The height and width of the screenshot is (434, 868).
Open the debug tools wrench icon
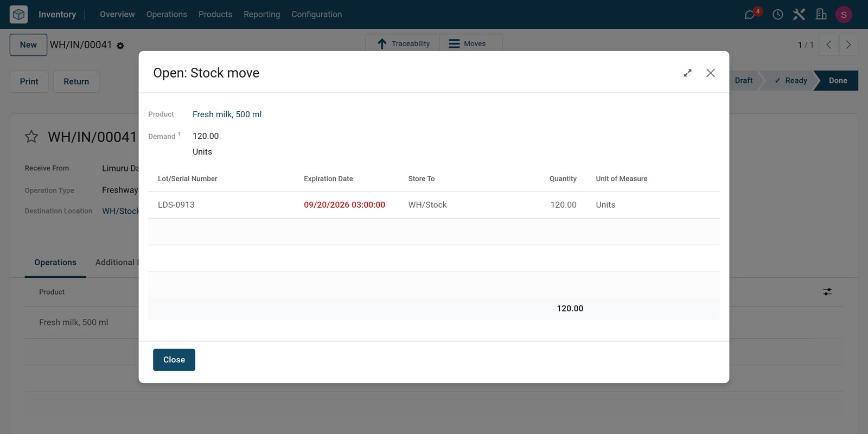click(x=799, y=14)
